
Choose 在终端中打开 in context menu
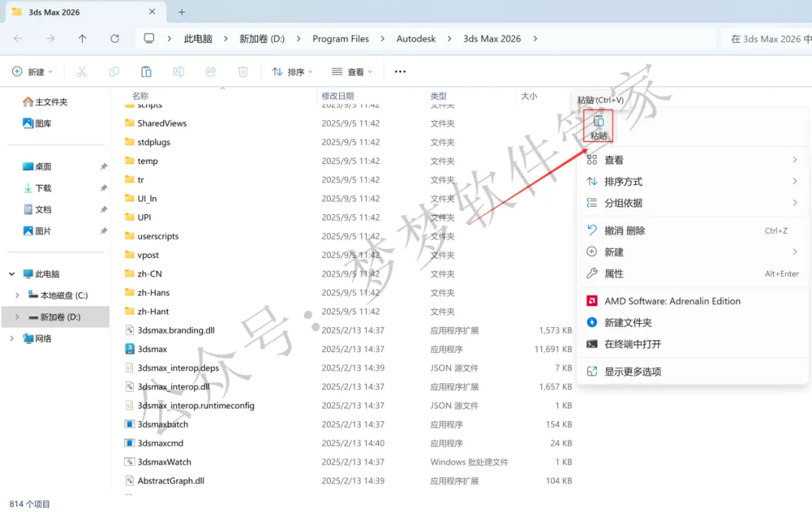tap(692, 344)
